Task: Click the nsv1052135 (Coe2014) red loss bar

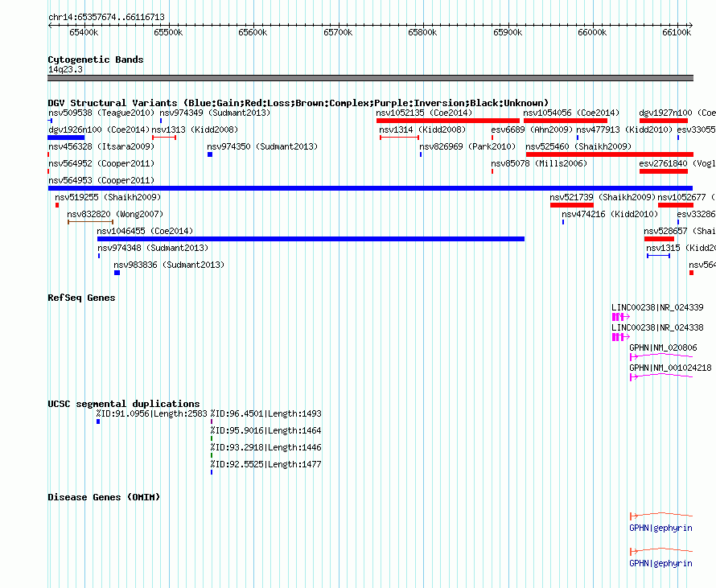Action: click(x=448, y=121)
